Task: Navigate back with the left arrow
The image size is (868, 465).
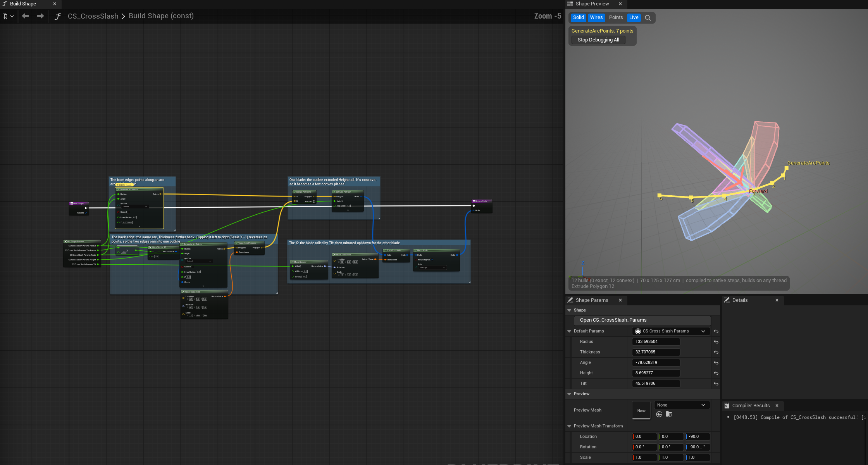Action: (26, 16)
